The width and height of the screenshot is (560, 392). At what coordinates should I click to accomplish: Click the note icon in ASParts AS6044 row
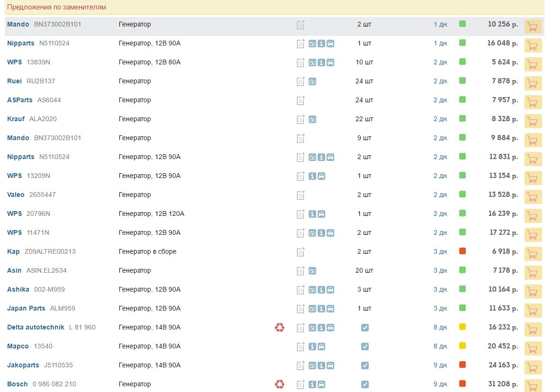[x=301, y=100]
